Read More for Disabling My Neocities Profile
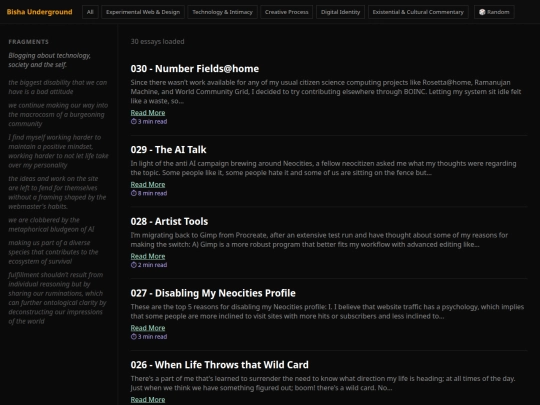This screenshot has width=540, height=405. [148, 328]
